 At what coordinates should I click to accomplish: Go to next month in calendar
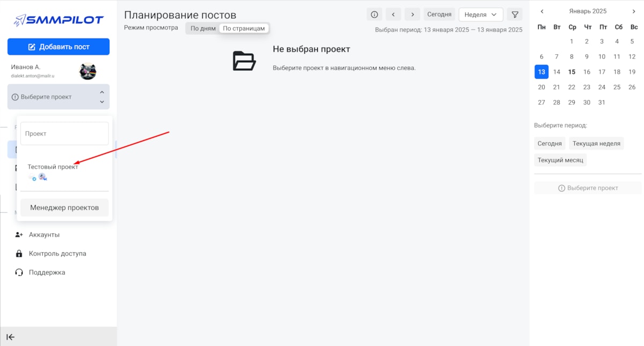point(634,11)
